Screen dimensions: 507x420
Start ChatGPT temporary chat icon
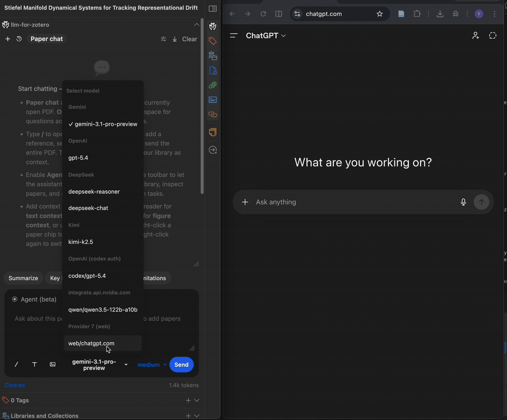click(x=492, y=36)
